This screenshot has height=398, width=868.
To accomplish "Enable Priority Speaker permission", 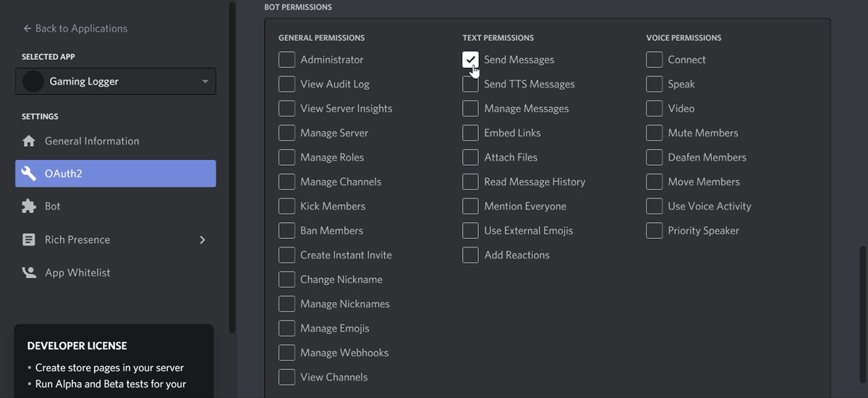I will click(x=654, y=230).
